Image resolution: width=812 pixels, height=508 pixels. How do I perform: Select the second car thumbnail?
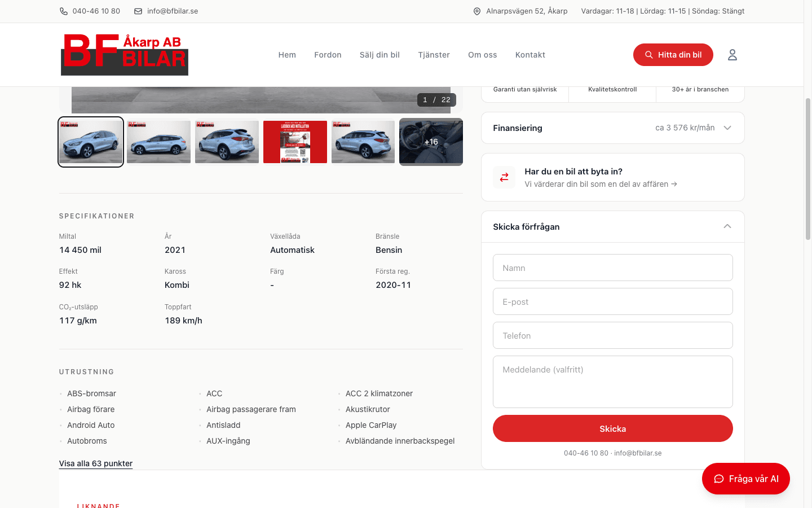pyautogui.click(x=158, y=142)
